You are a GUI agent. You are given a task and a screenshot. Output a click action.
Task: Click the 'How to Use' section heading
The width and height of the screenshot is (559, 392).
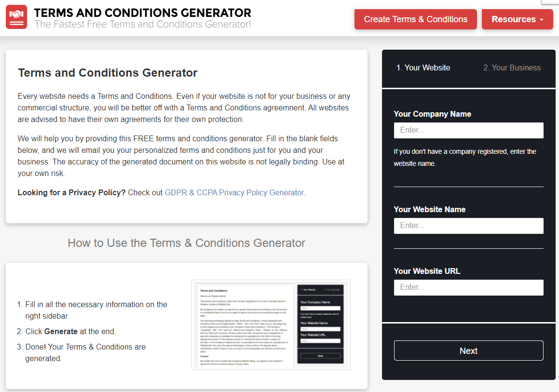pos(187,243)
